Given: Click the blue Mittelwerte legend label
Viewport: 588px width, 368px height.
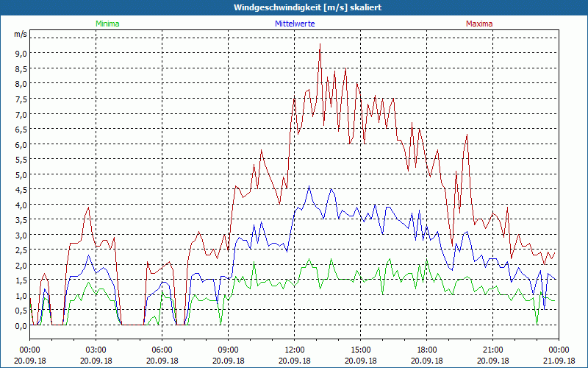Looking at the screenshot, I should click(295, 24).
